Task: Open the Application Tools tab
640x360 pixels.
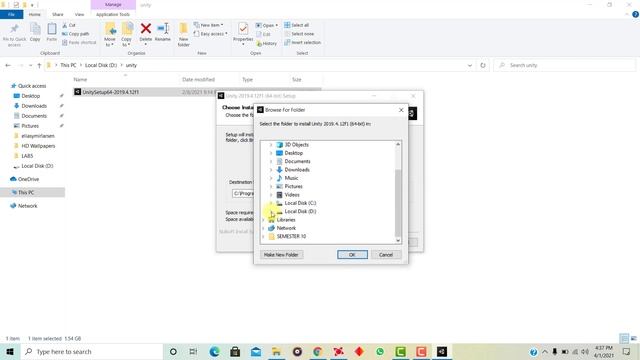Action: tap(113, 14)
